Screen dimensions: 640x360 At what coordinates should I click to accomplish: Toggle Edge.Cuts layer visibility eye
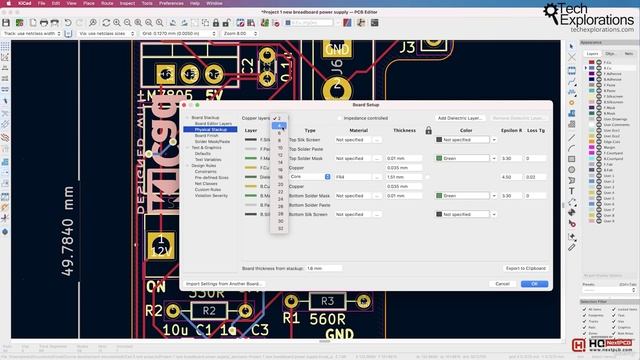[599, 142]
